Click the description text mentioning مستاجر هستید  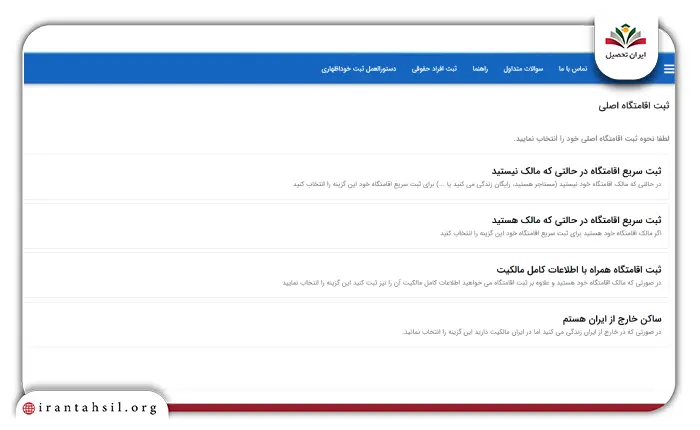[477, 184]
